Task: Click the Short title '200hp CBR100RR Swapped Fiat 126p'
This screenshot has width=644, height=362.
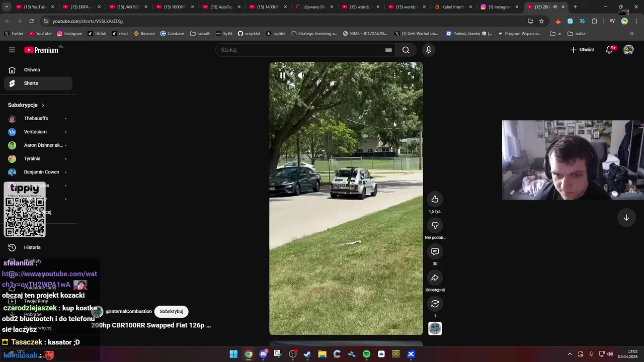Action: coord(151,325)
